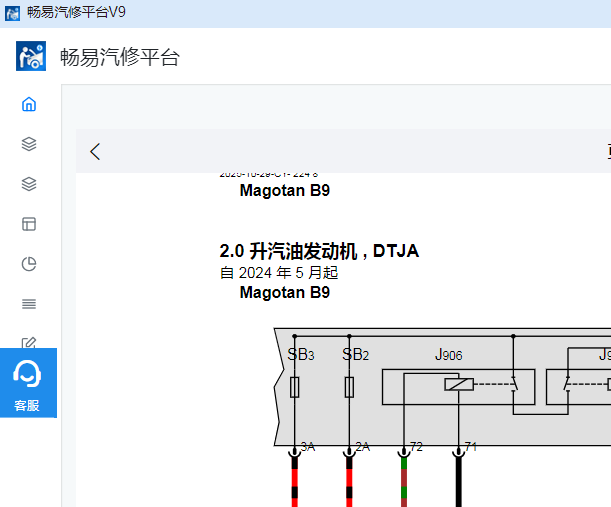Click the SB2 fuse label in the diagram

point(355,355)
